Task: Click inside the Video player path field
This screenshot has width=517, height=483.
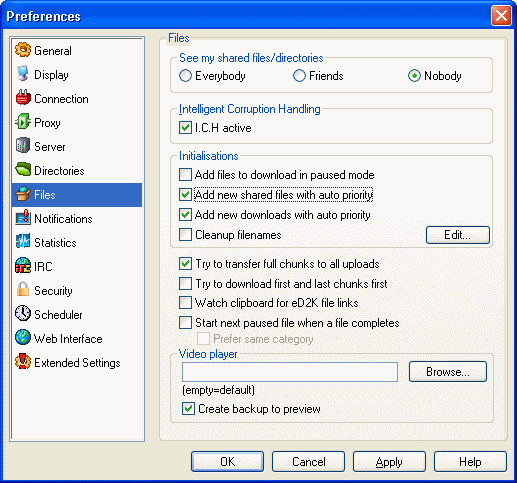Action: coord(290,372)
